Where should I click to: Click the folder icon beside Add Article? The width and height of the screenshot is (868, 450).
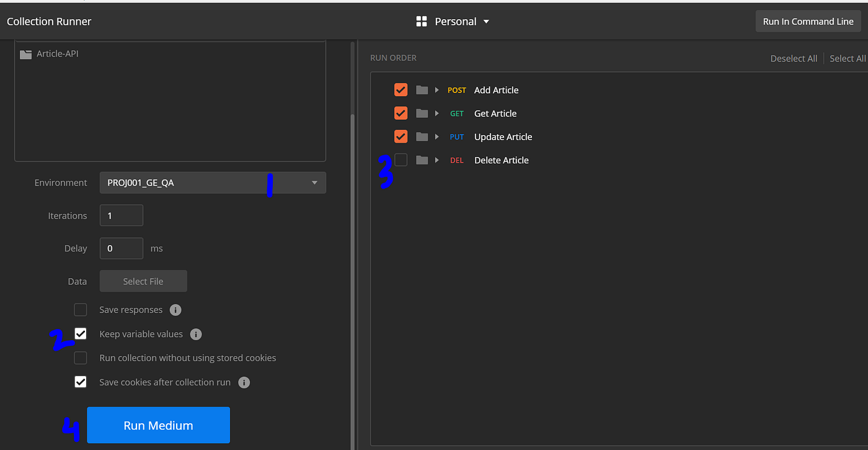coord(423,89)
